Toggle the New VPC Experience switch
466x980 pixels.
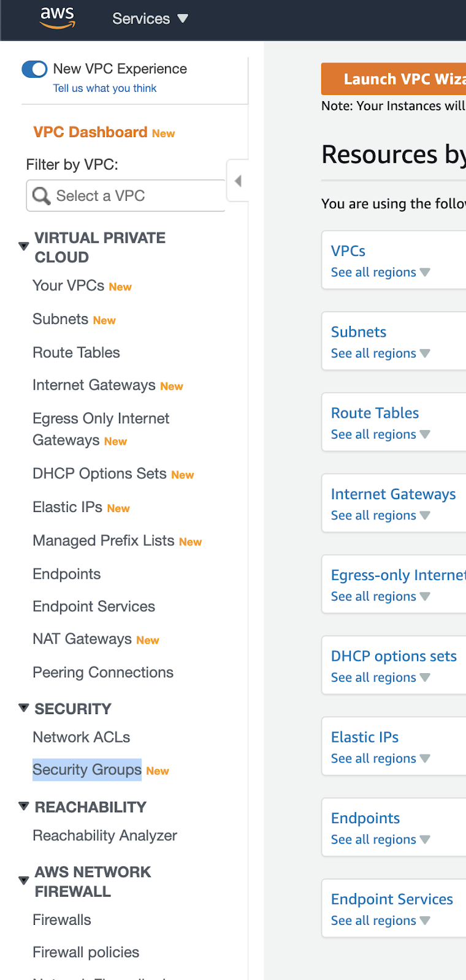(x=34, y=69)
